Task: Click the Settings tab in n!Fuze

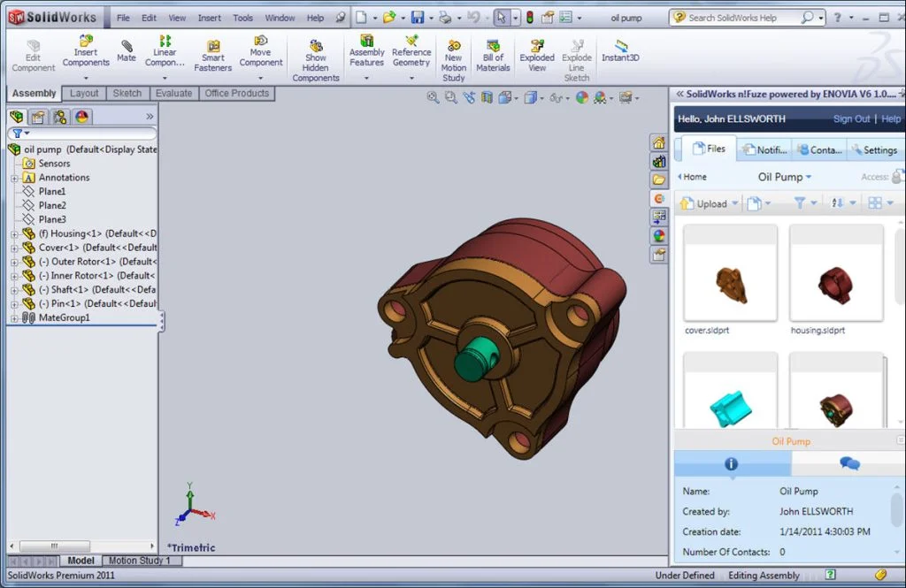Action: pos(875,149)
